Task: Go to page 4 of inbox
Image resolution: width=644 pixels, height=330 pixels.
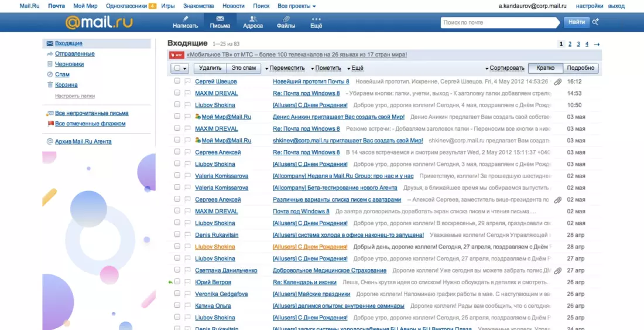Action: (587, 45)
